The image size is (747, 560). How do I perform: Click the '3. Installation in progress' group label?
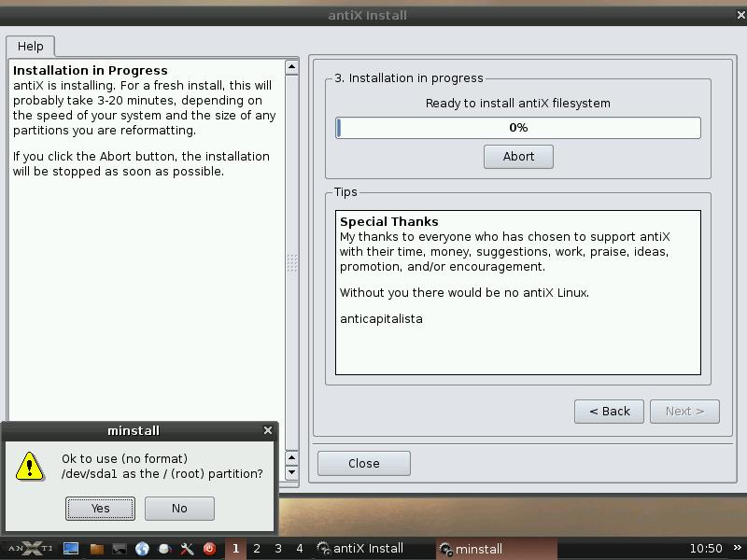[409, 78]
